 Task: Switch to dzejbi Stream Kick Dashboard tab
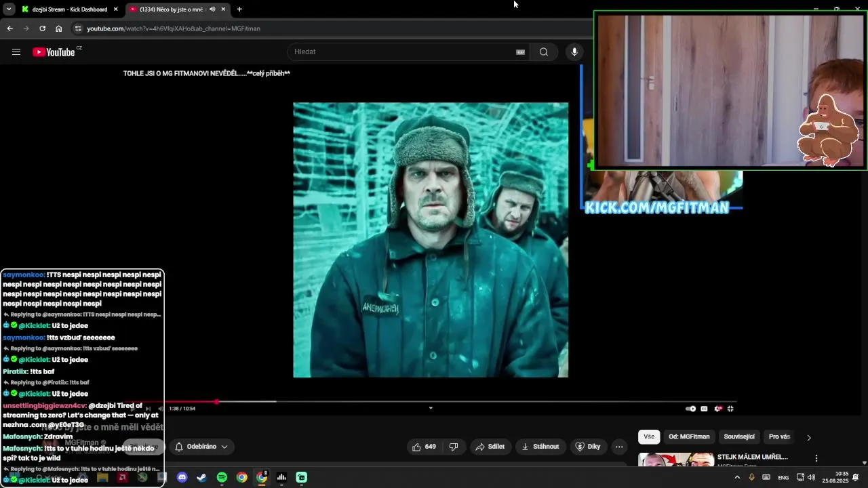(x=69, y=9)
